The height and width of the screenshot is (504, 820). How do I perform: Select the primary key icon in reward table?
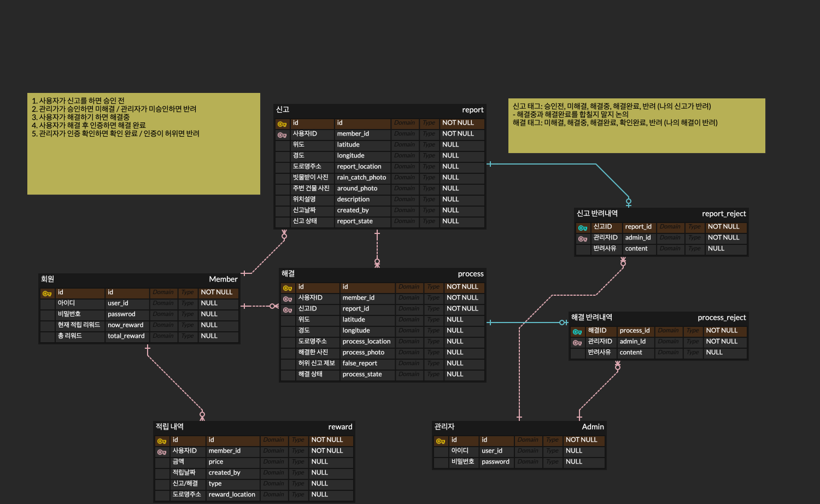tap(162, 441)
